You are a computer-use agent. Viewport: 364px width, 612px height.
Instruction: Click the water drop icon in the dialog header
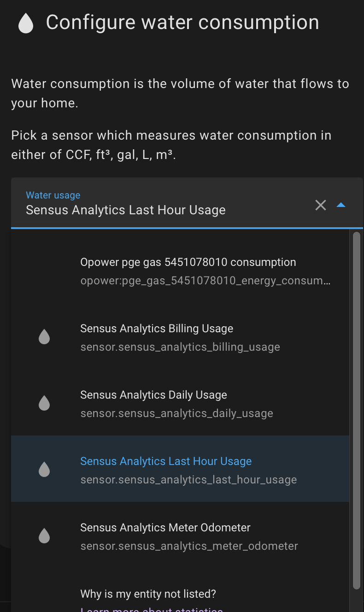(26, 22)
